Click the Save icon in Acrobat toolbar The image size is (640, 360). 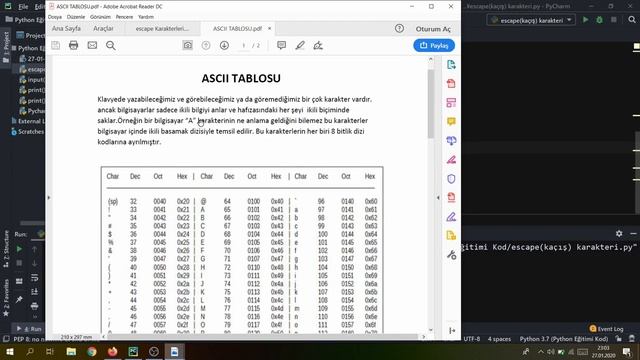click(56, 45)
